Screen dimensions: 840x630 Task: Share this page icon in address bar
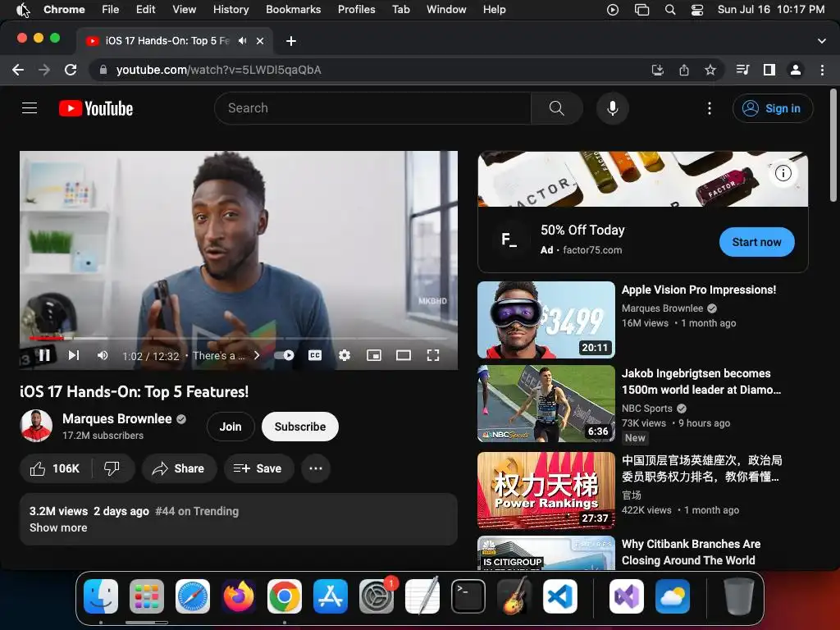[684, 70]
